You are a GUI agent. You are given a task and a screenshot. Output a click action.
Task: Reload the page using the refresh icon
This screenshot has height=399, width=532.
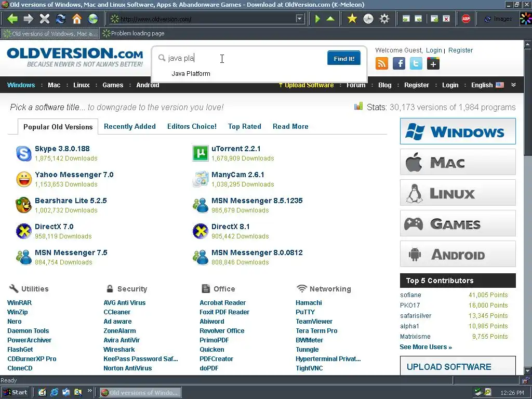[x=61, y=19]
